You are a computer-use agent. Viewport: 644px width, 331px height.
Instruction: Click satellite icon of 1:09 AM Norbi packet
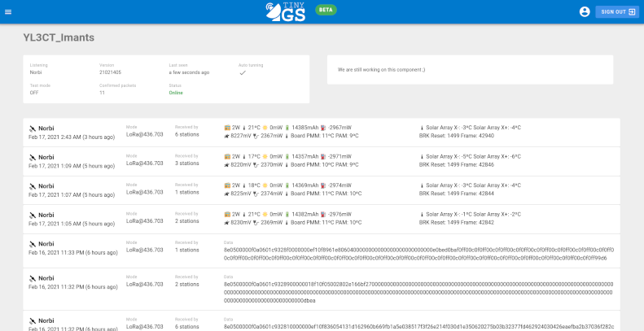tap(33, 158)
